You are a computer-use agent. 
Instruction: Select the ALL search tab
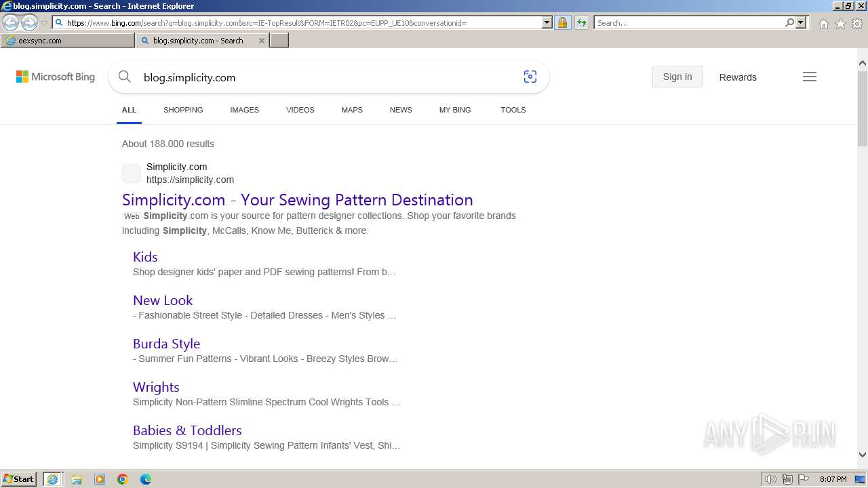coord(129,110)
